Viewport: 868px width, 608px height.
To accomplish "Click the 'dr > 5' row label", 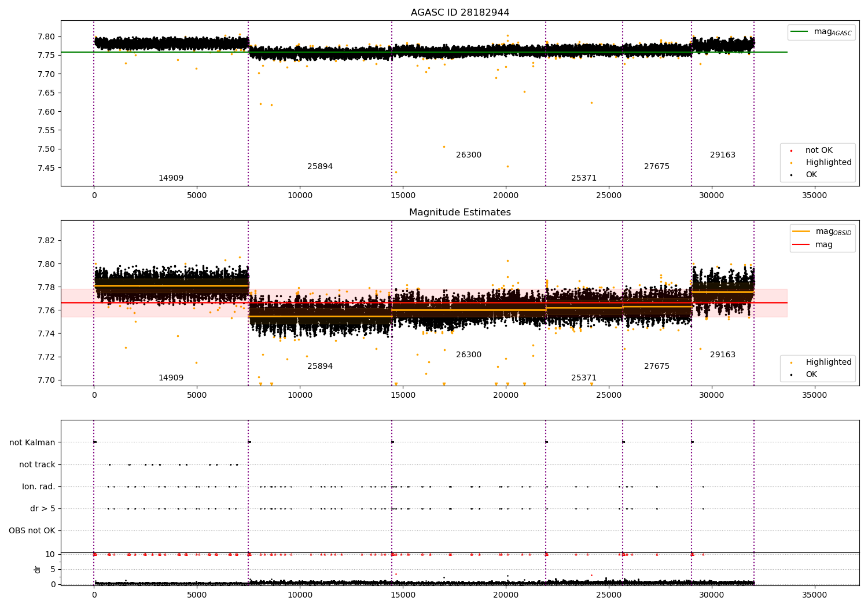I will click(43, 508).
